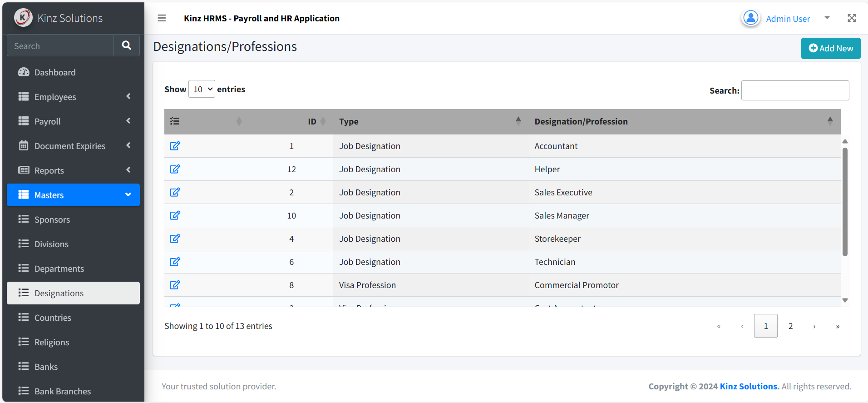Click the Add New button
The image size is (868, 403).
point(831,48)
